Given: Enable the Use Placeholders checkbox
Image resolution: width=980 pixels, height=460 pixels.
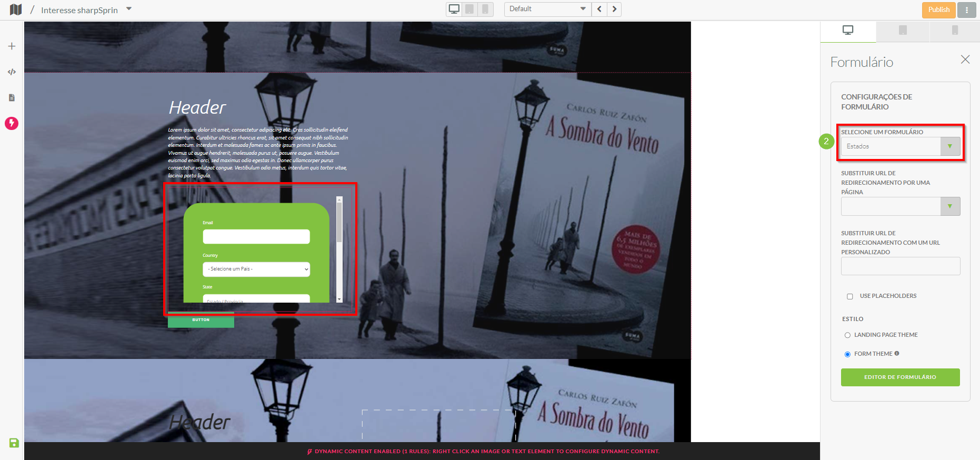Looking at the screenshot, I should point(849,296).
